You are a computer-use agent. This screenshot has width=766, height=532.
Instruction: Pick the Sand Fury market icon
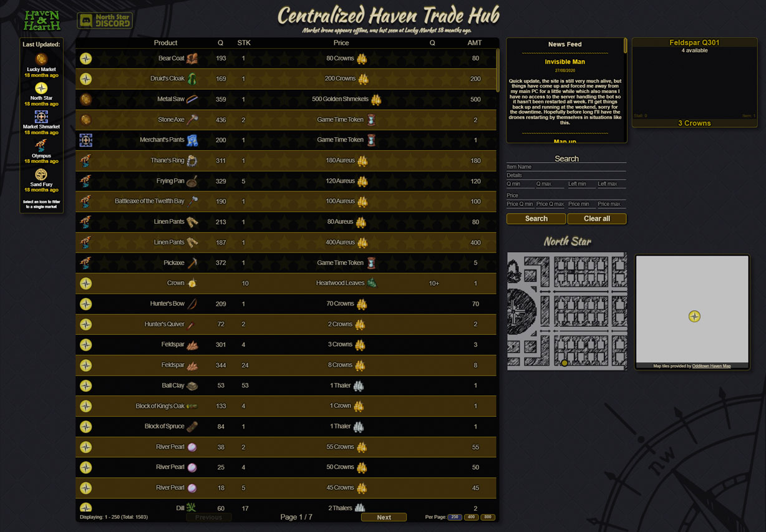pos(41,175)
